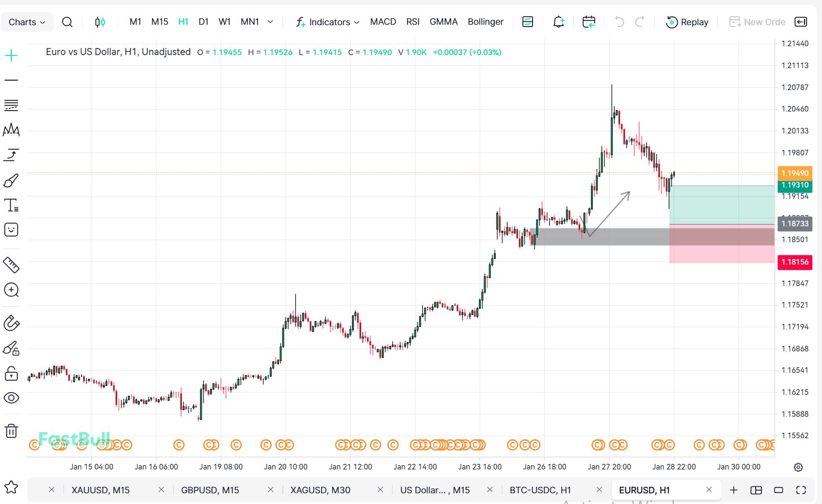The image size is (822, 504).
Task: Open the symbol search magnifier
Action: click(67, 22)
